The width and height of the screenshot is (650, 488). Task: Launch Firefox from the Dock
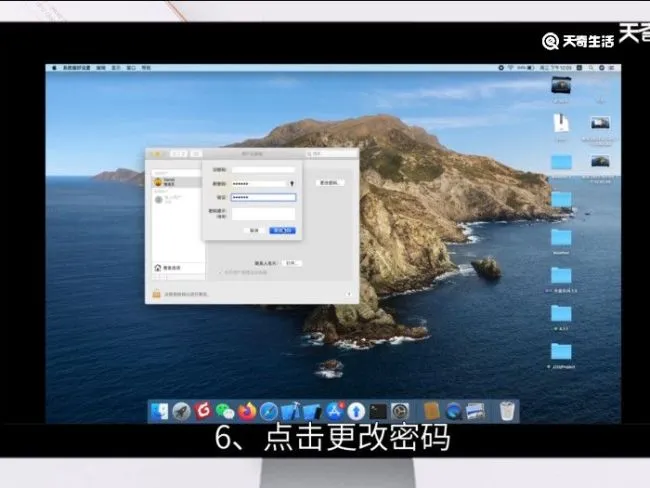247,411
